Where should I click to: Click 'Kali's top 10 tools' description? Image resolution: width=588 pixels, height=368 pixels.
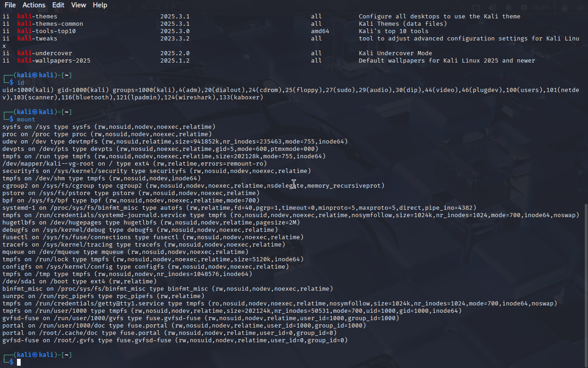point(394,31)
